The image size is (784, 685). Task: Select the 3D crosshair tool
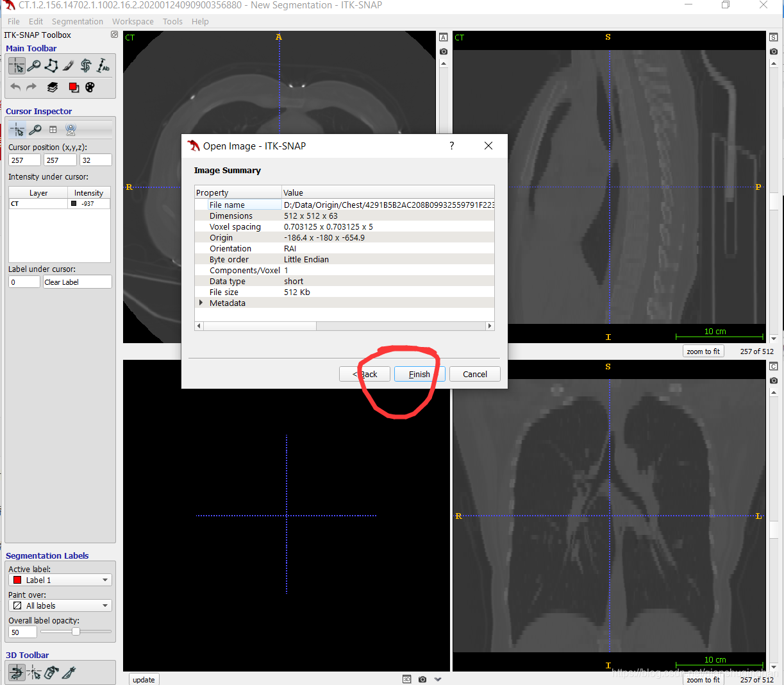[x=35, y=672]
